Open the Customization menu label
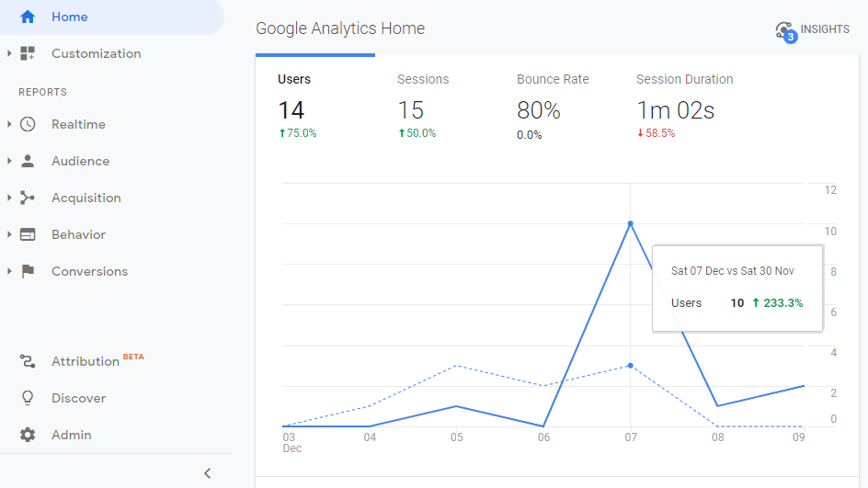Viewport: 868px width, 488px height. [x=97, y=53]
